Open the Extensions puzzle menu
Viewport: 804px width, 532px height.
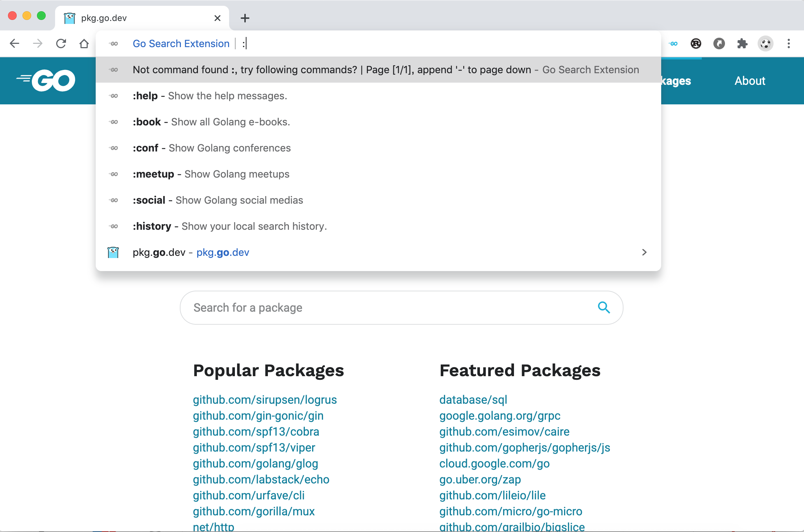(742, 44)
